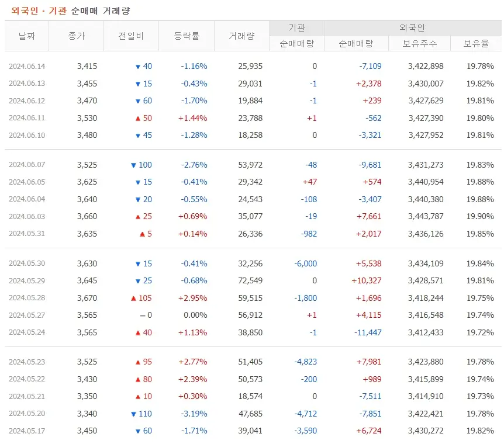Image resolution: width=504 pixels, height=444 pixels.
Task: Select the down-triangle on the 2024.05.20 row
Action: [x=133, y=414]
